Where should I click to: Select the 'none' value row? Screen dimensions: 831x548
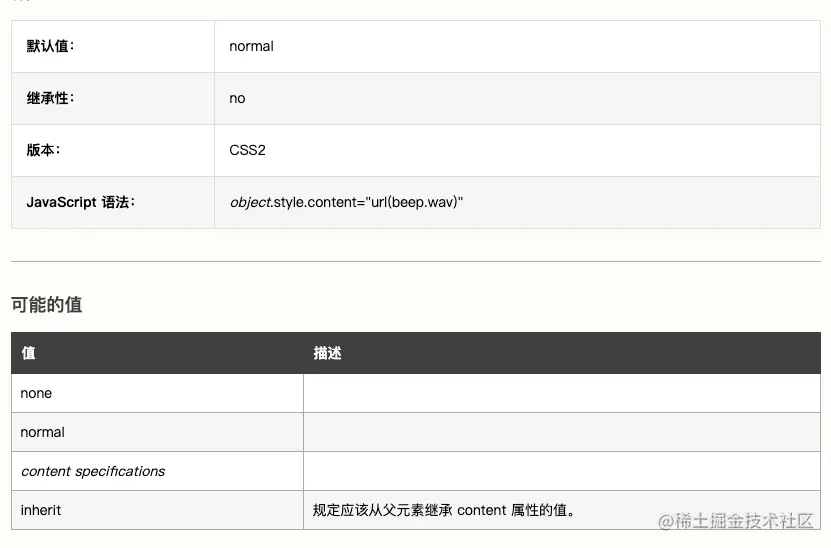click(416, 393)
